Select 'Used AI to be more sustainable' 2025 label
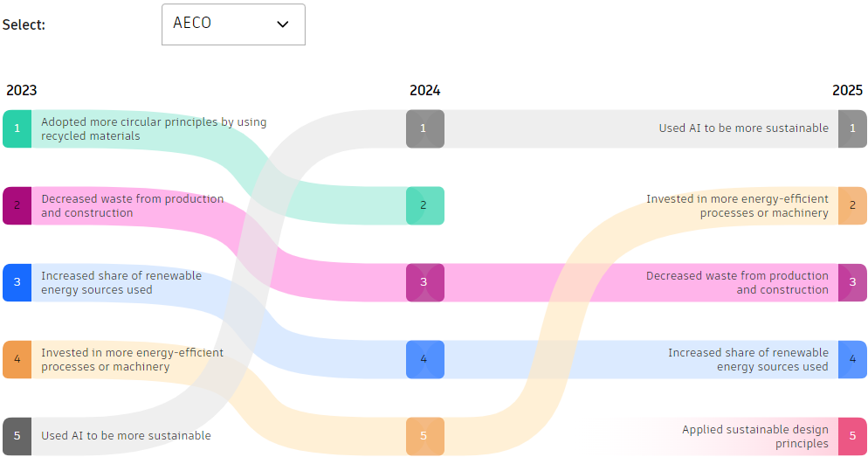 coord(743,128)
